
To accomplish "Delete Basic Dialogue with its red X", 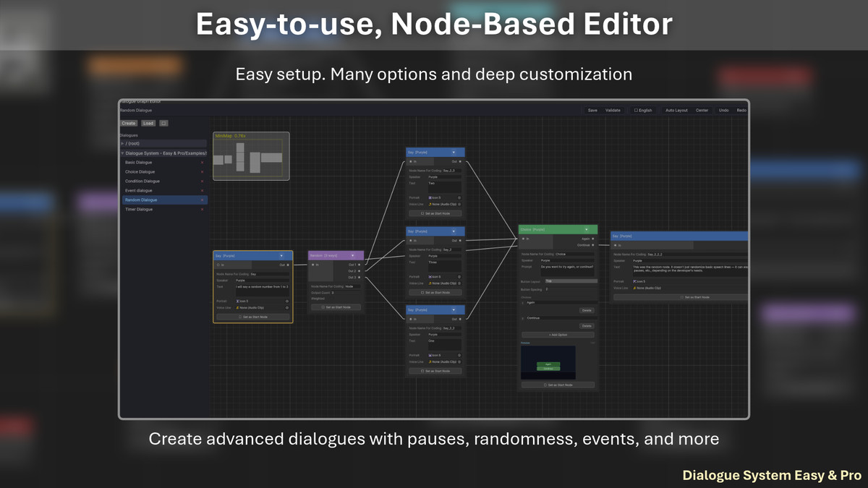I will coord(202,163).
